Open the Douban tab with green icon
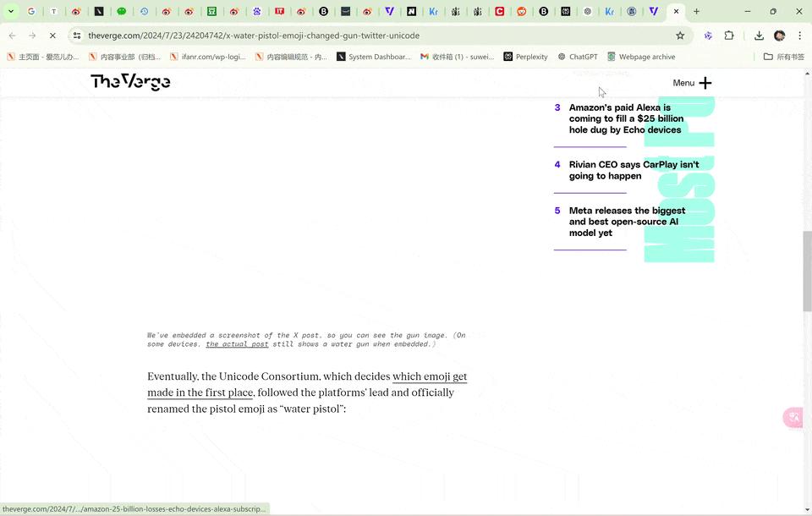The width and height of the screenshot is (812, 516). click(x=211, y=11)
